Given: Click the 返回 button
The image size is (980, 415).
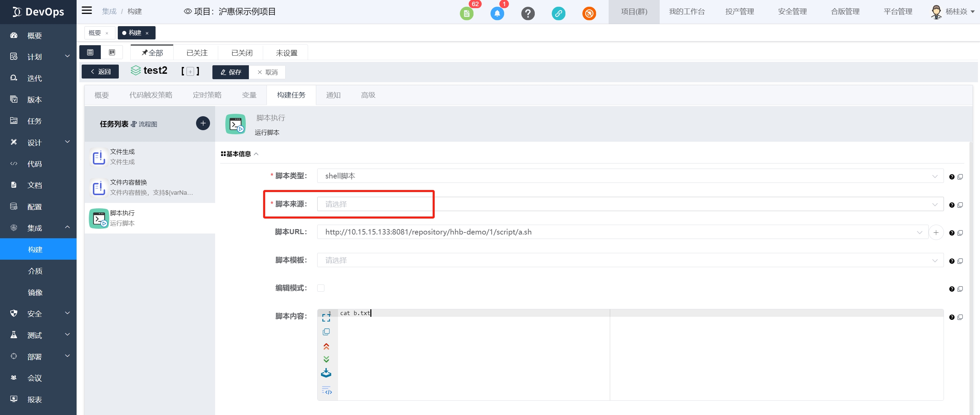Looking at the screenshot, I should [100, 72].
